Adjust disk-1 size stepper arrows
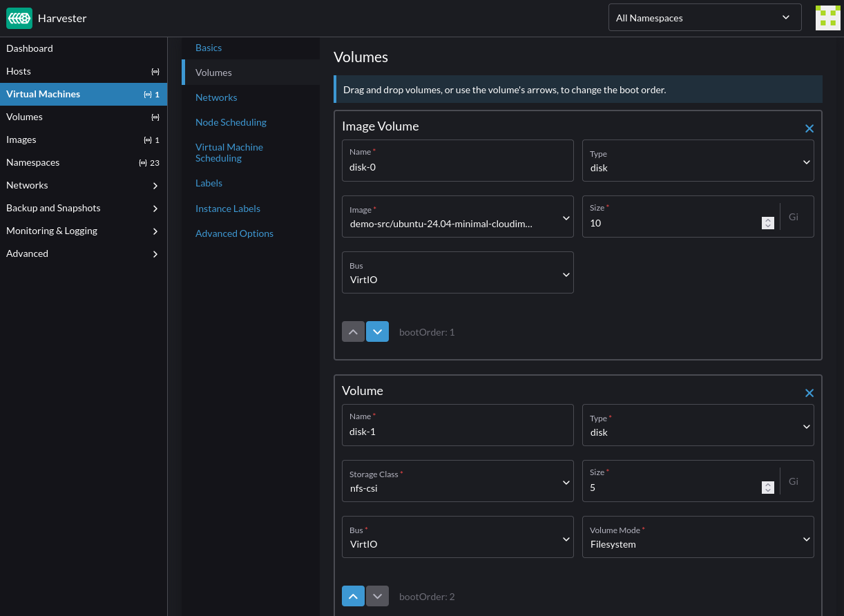The height and width of the screenshot is (616, 844). click(767, 488)
